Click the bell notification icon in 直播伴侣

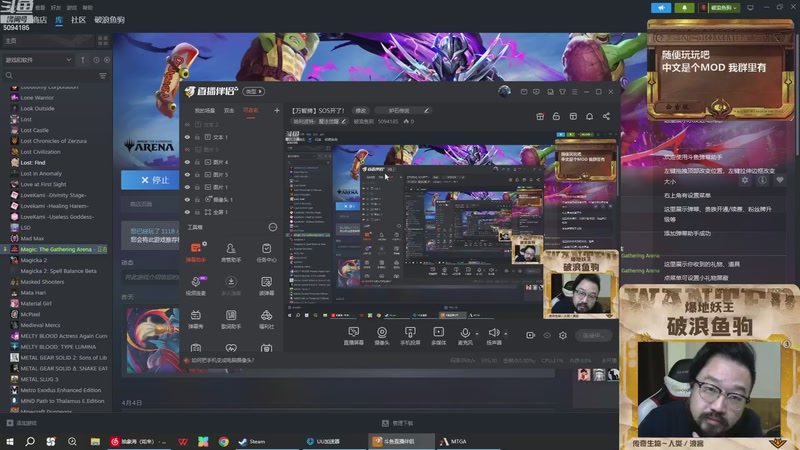pos(589,116)
